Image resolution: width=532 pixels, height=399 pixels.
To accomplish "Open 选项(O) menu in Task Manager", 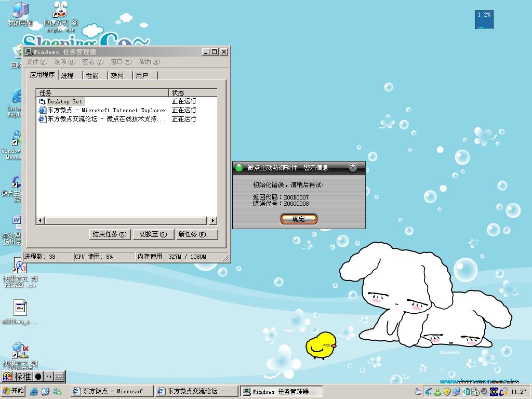I will pyautogui.click(x=65, y=62).
